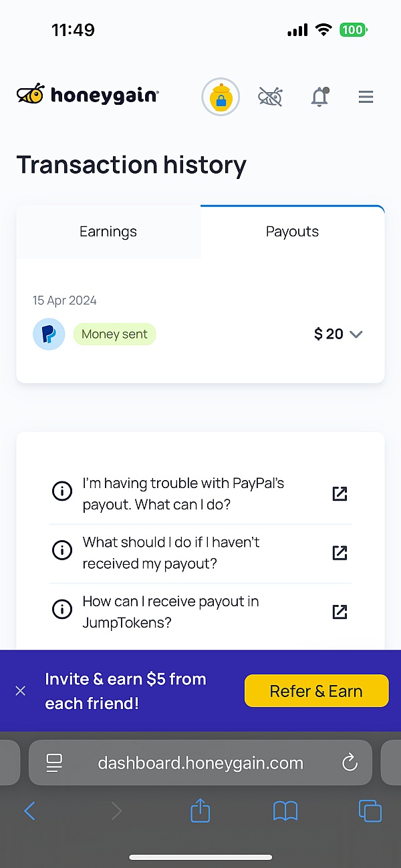
Task: Expand the $20 payout details chevron
Action: click(x=356, y=334)
